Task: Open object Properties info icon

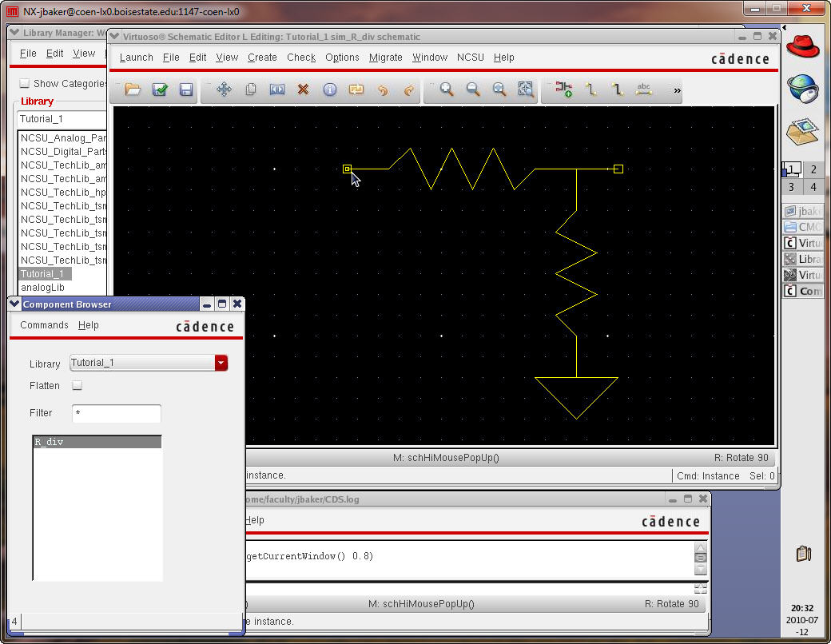Action: (329, 89)
